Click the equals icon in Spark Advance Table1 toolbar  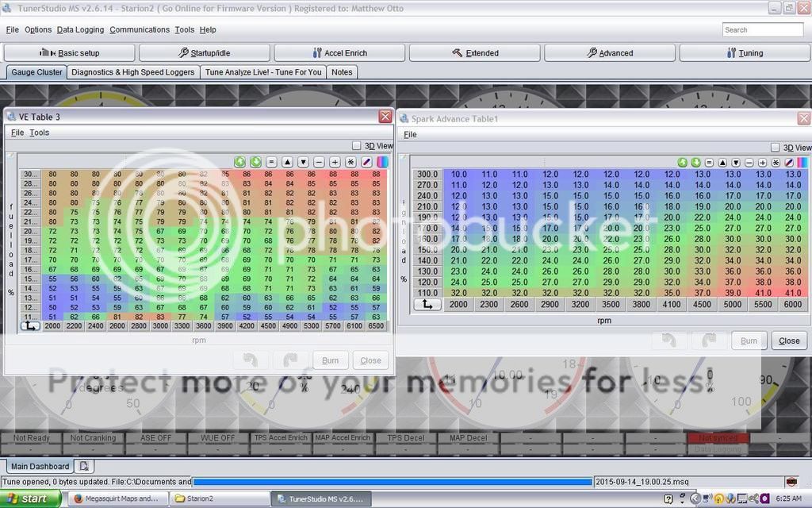tap(710, 163)
